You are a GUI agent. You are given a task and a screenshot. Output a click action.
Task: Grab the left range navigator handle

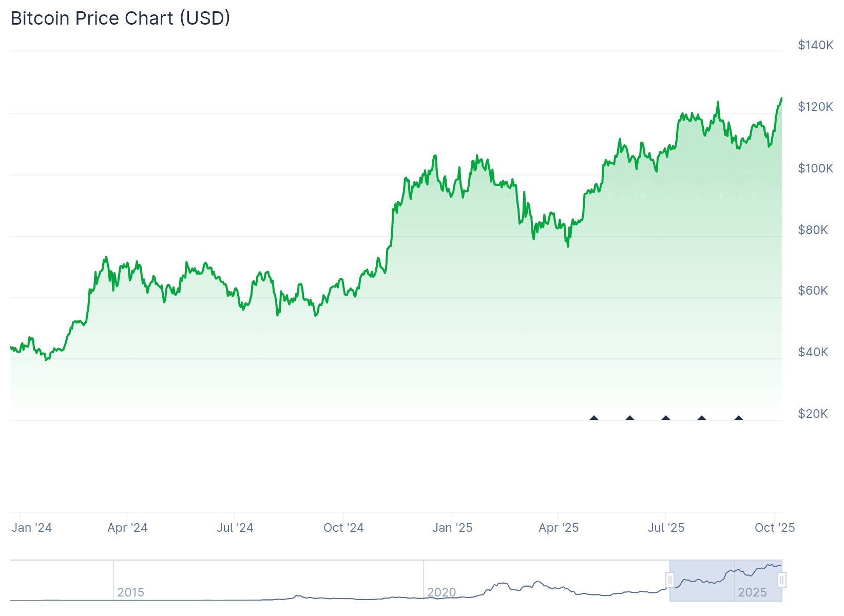[670, 580]
